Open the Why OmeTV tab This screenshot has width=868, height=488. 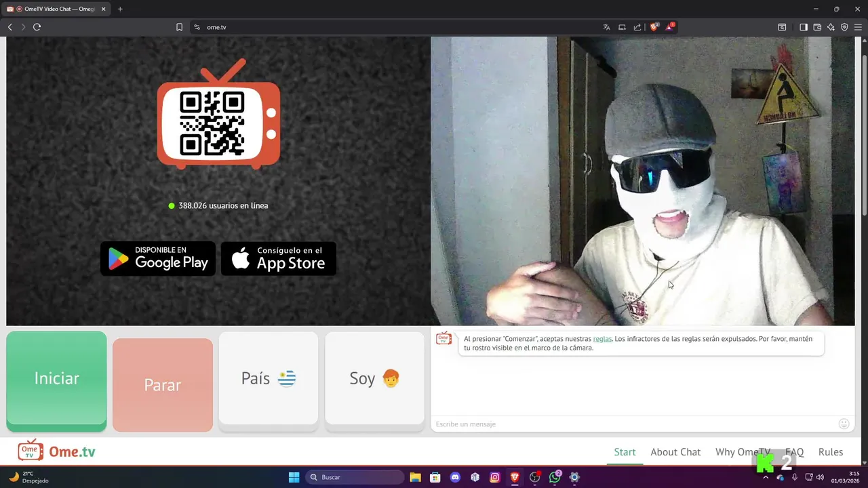743,452
